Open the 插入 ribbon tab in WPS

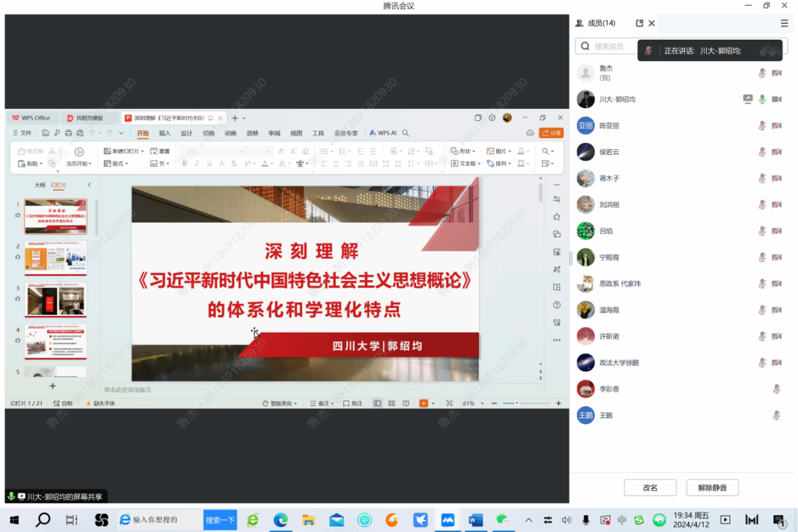(x=165, y=133)
